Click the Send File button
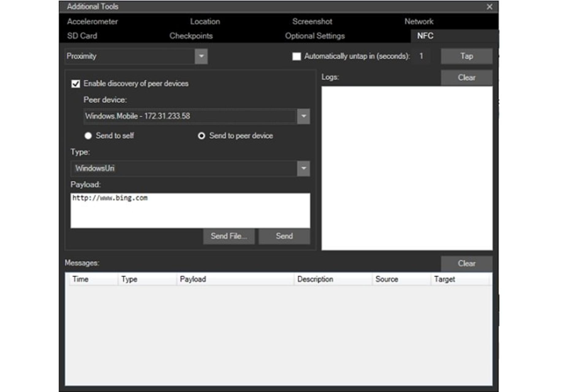Image resolution: width=588 pixels, height=392 pixels. pyautogui.click(x=229, y=236)
